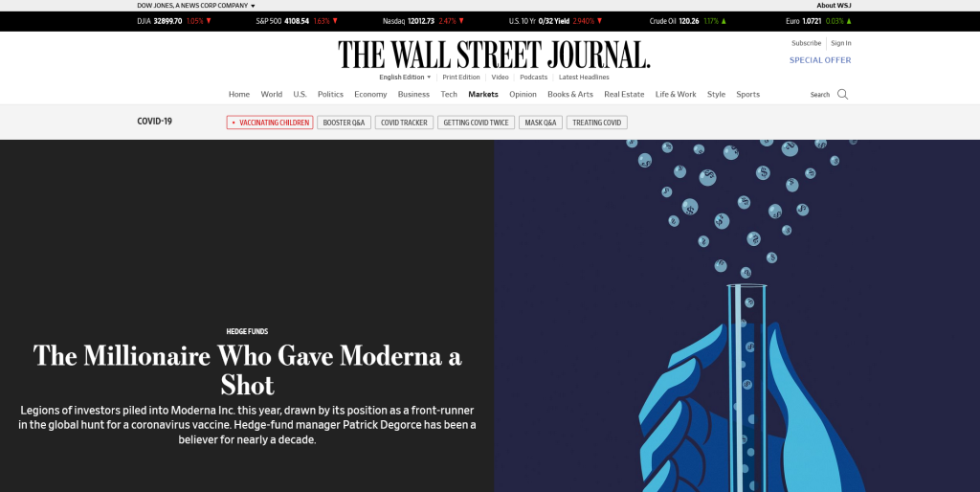Open the Opinion section

click(x=523, y=95)
